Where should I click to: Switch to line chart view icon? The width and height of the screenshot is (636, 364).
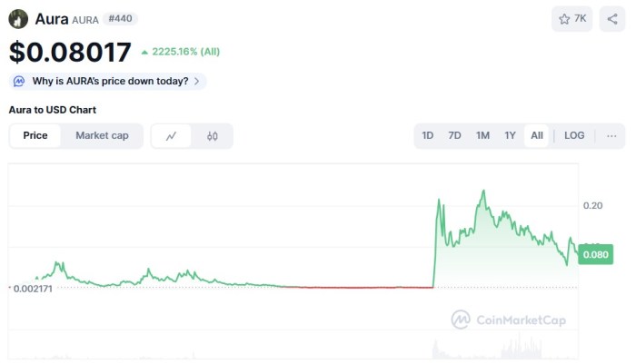click(x=172, y=136)
